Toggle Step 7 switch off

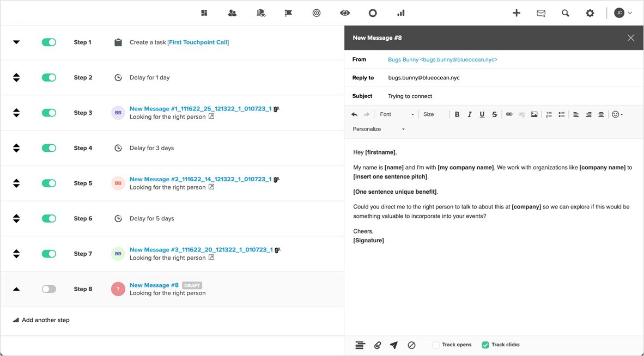coord(49,254)
